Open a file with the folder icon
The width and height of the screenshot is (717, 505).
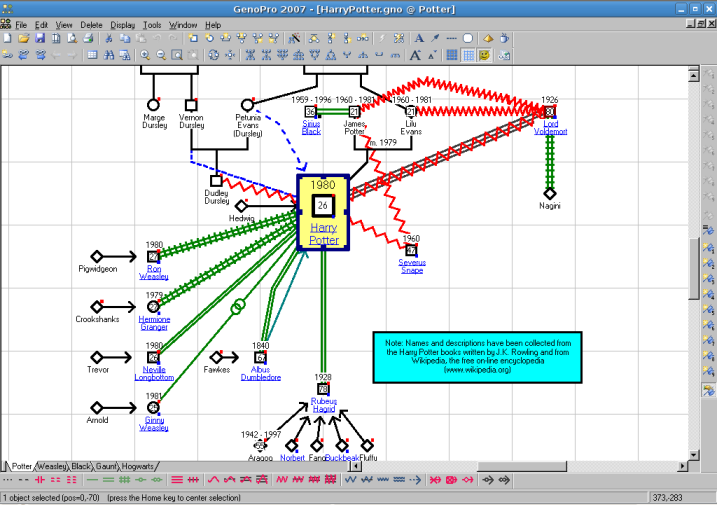tap(24, 39)
